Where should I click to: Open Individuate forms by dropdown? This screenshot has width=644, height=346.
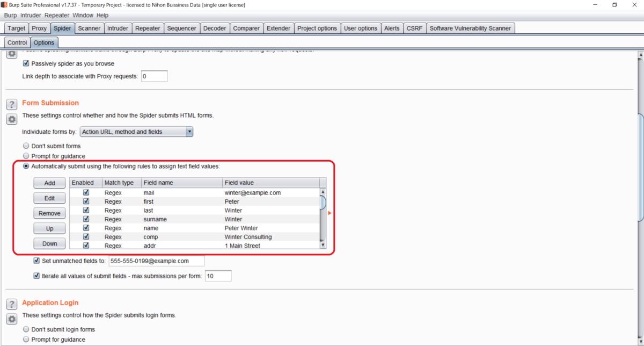(x=136, y=132)
